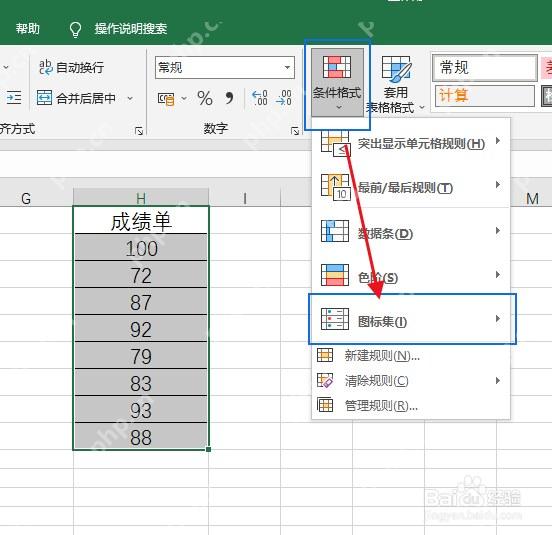
Task: Open Icon Sets (图标集) submenu
Action: [412, 319]
